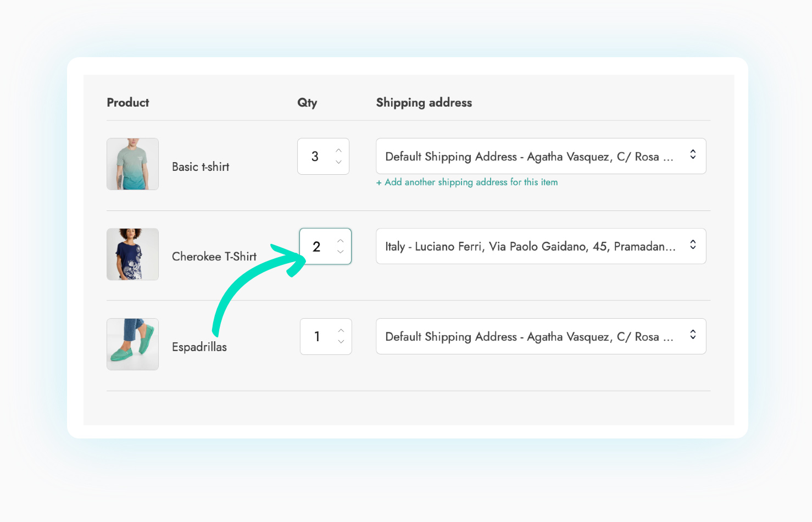Click the chevron on the Espadrillas address selector
The height and width of the screenshot is (522, 812).
tap(692, 336)
